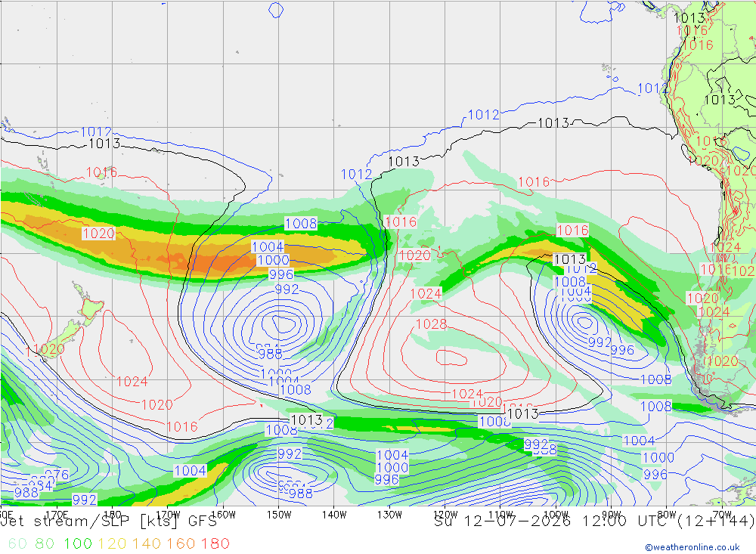Click the 70W longitude label
This screenshot has height=554, width=756.
(x=722, y=515)
